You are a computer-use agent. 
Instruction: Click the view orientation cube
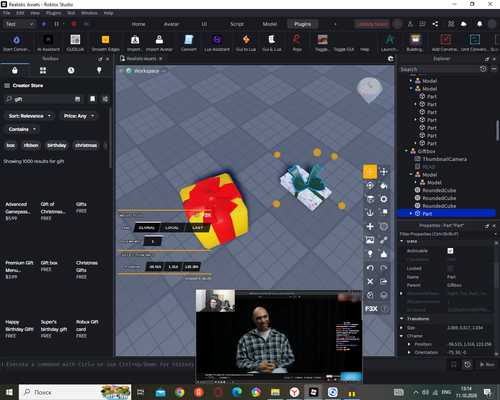(369, 89)
